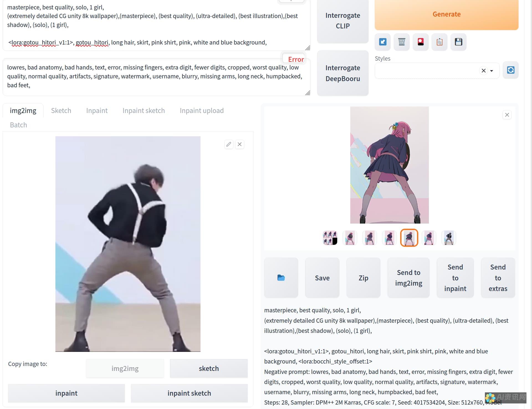
Task: Click the img2img copy image button
Action: pyautogui.click(x=125, y=368)
